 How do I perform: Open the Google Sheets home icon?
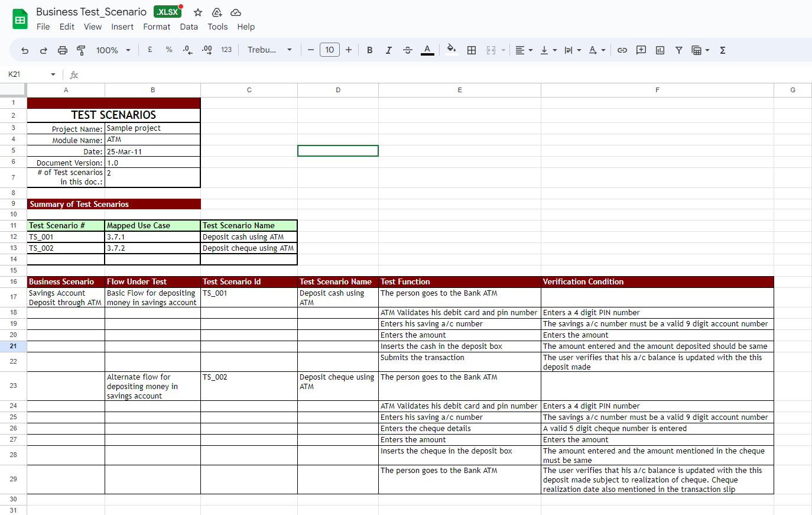tap(20, 19)
